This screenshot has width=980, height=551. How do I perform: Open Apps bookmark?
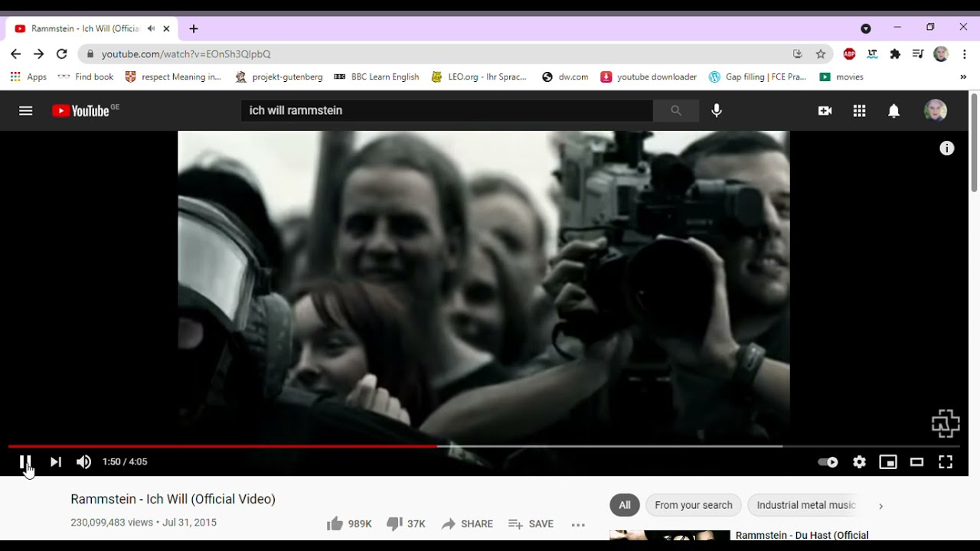coord(28,77)
